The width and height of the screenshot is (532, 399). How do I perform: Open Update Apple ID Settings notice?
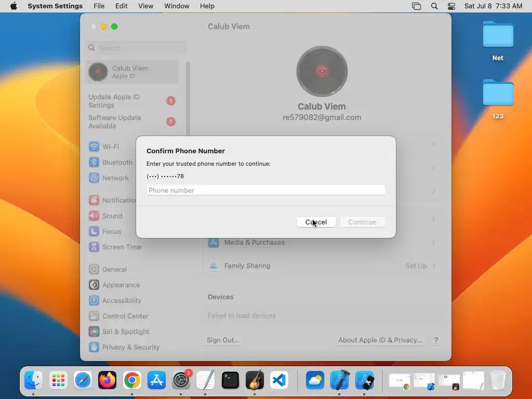tap(132, 101)
